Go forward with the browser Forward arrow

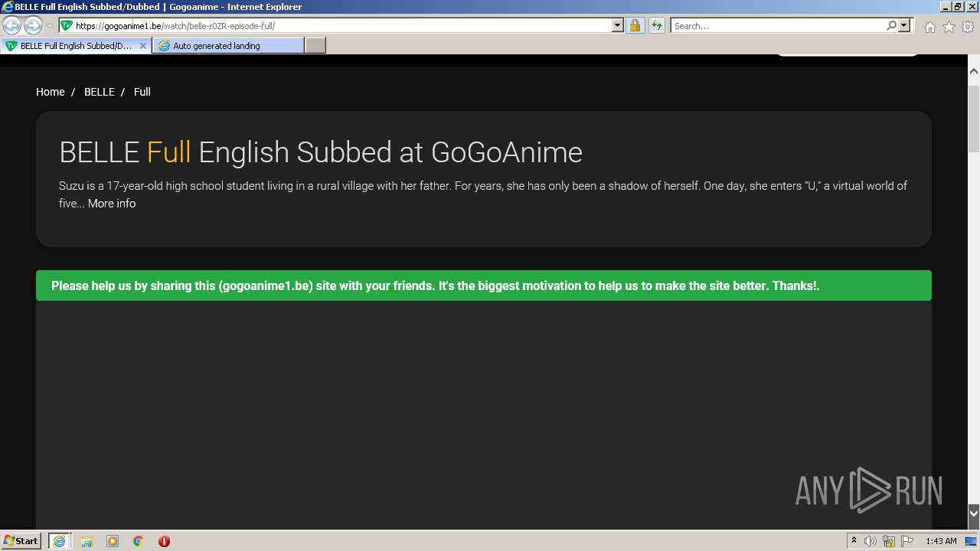pos(33,25)
